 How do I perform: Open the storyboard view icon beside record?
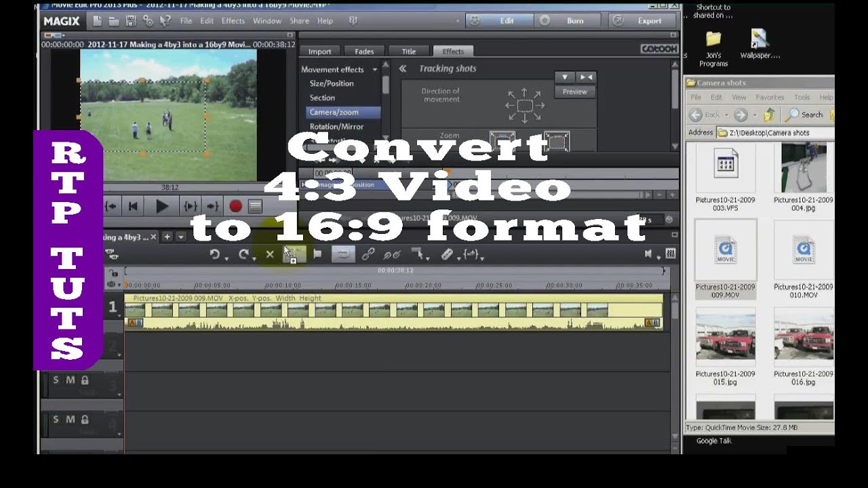(255, 207)
